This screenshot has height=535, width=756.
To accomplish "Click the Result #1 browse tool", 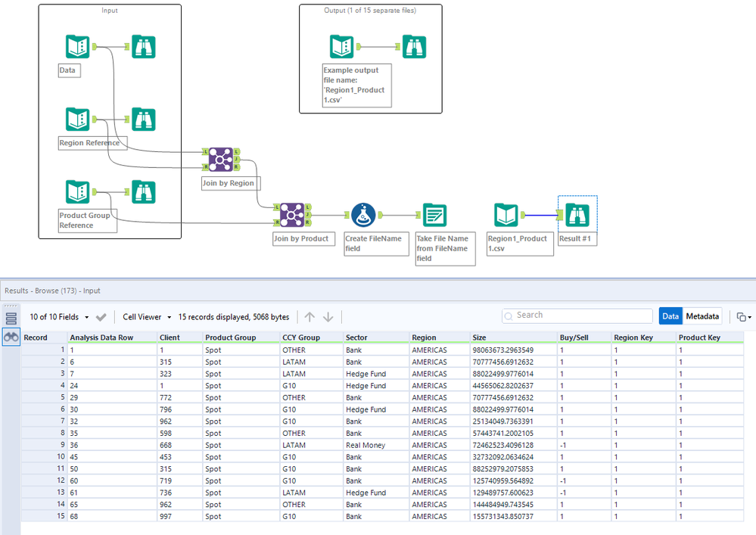I will coord(577,216).
